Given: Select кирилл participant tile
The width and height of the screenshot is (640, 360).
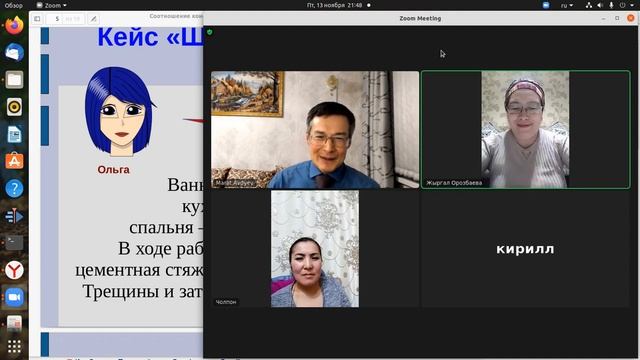Looking at the screenshot, I should (x=526, y=249).
